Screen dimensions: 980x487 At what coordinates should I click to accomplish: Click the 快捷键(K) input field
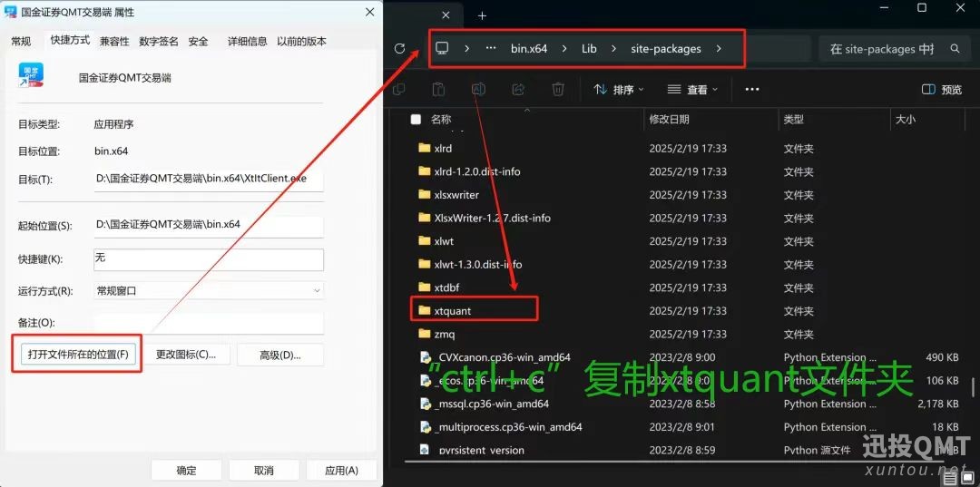point(209,259)
